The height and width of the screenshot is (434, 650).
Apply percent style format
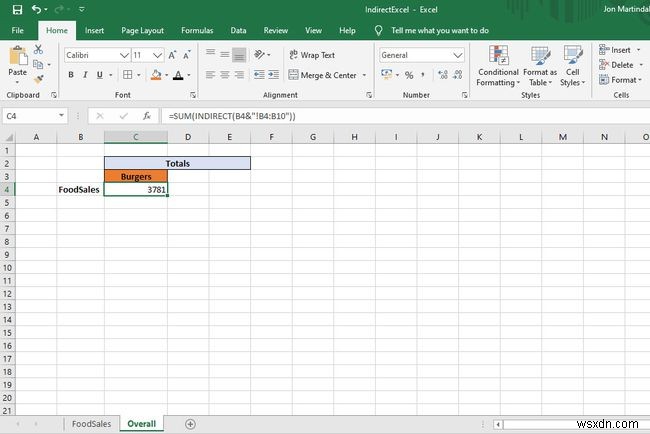[409, 75]
